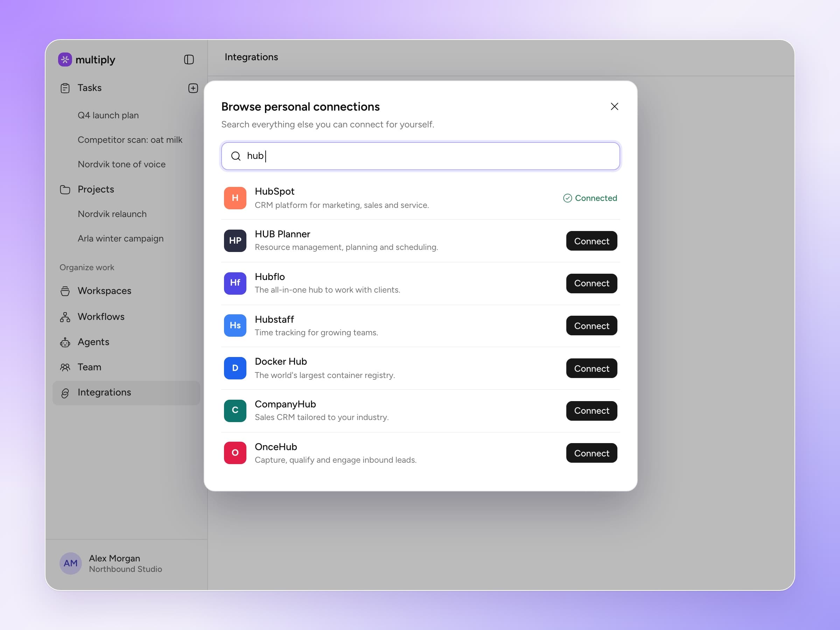Click the Hubflo Hf icon

[x=235, y=283]
